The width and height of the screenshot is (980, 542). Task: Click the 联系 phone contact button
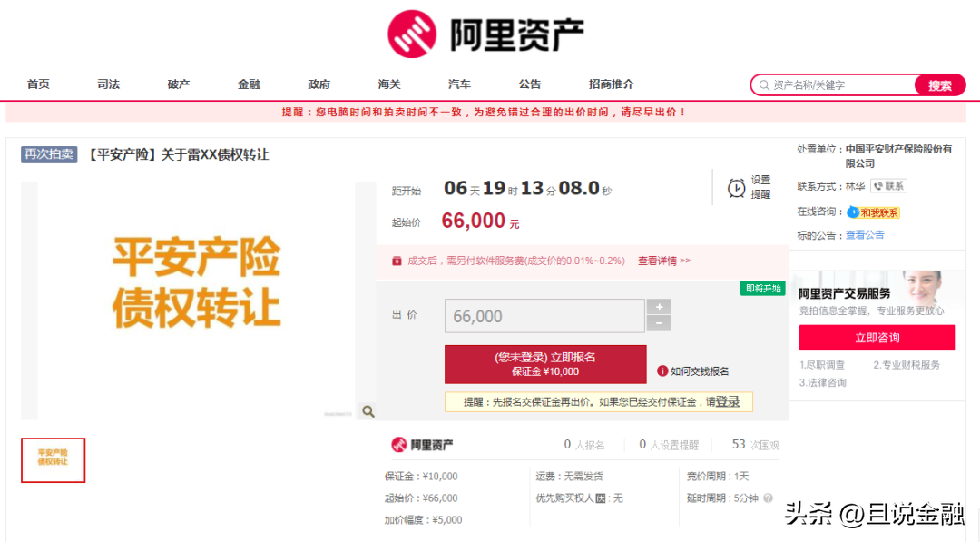point(888,186)
